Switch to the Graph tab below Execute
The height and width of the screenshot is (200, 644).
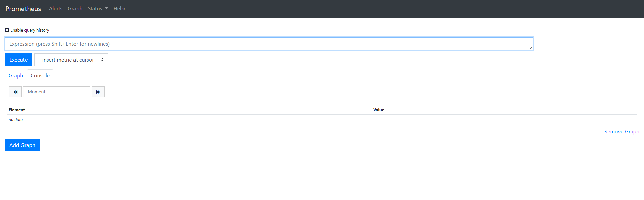coord(16,75)
